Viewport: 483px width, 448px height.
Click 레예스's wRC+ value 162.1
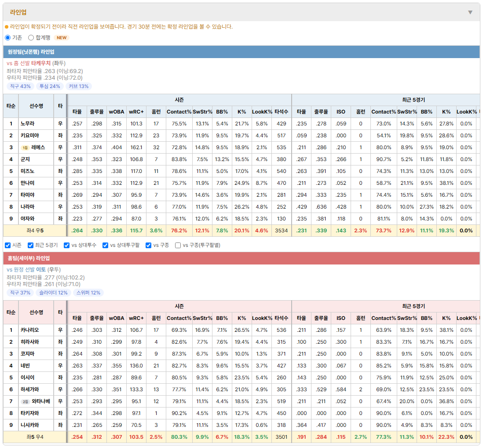tap(136, 147)
